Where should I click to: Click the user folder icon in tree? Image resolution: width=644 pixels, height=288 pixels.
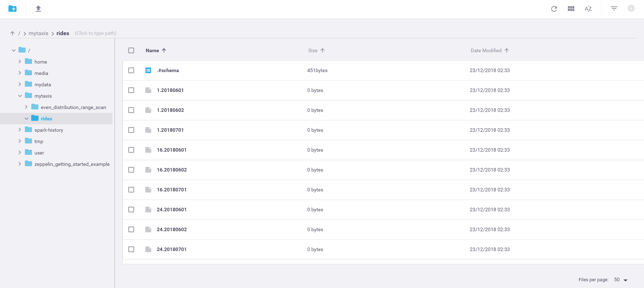coord(28,152)
